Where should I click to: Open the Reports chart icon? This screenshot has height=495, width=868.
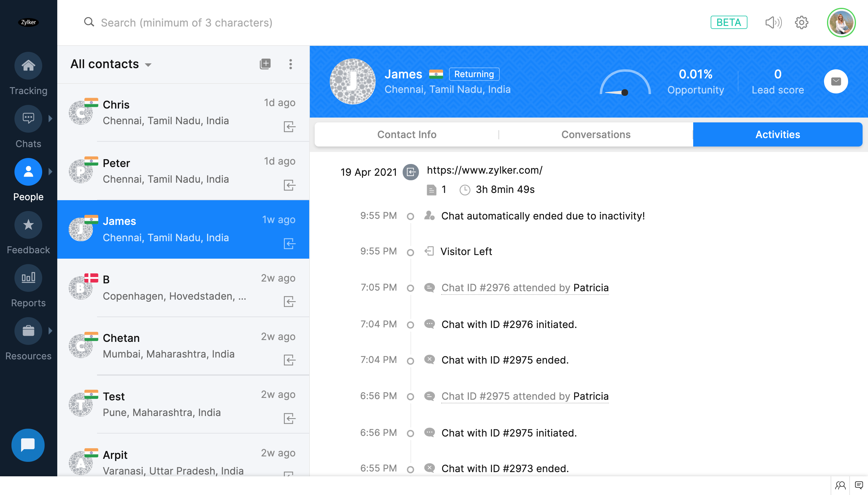point(28,278)
